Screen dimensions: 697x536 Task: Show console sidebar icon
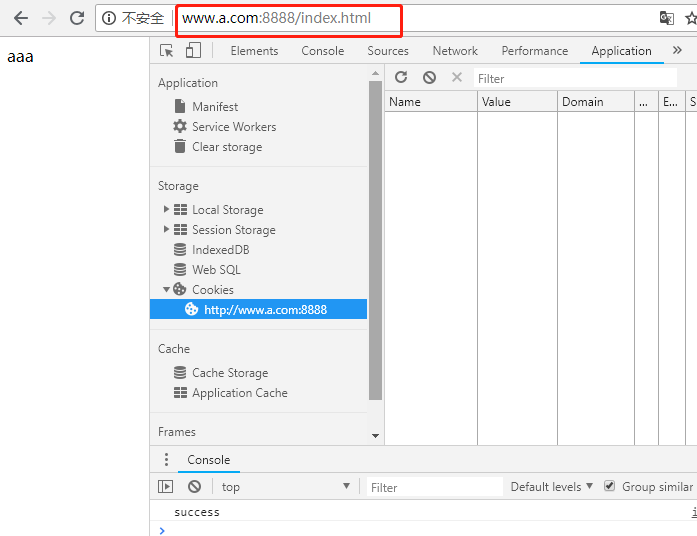click(165, 487)
